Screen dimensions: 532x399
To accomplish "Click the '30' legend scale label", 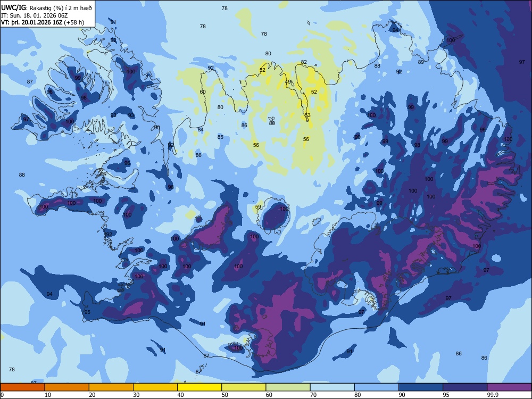I will click(136, 395).
